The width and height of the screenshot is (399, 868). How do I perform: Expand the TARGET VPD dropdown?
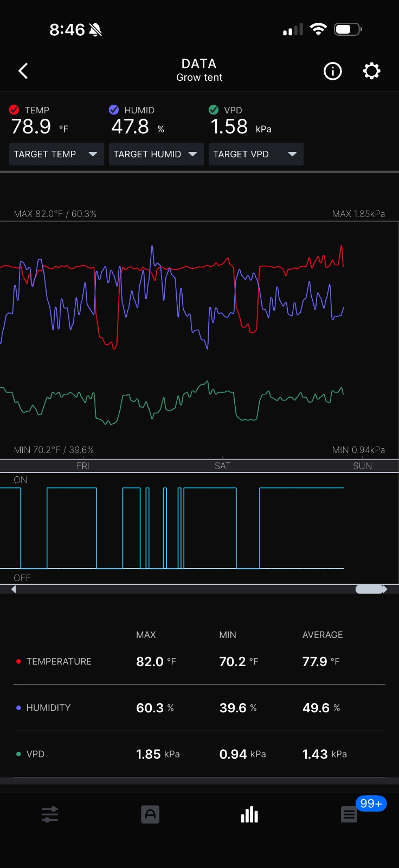point(256,154)
